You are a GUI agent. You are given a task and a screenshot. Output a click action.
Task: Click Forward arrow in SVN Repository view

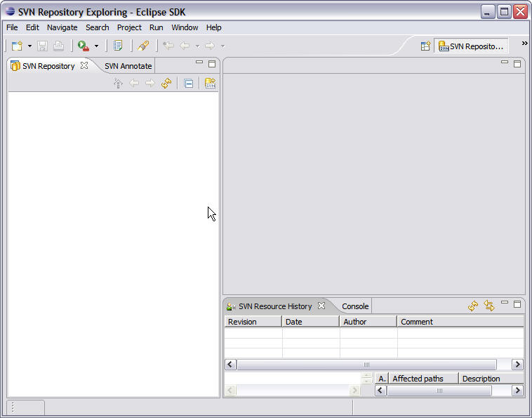click(150, 83)
